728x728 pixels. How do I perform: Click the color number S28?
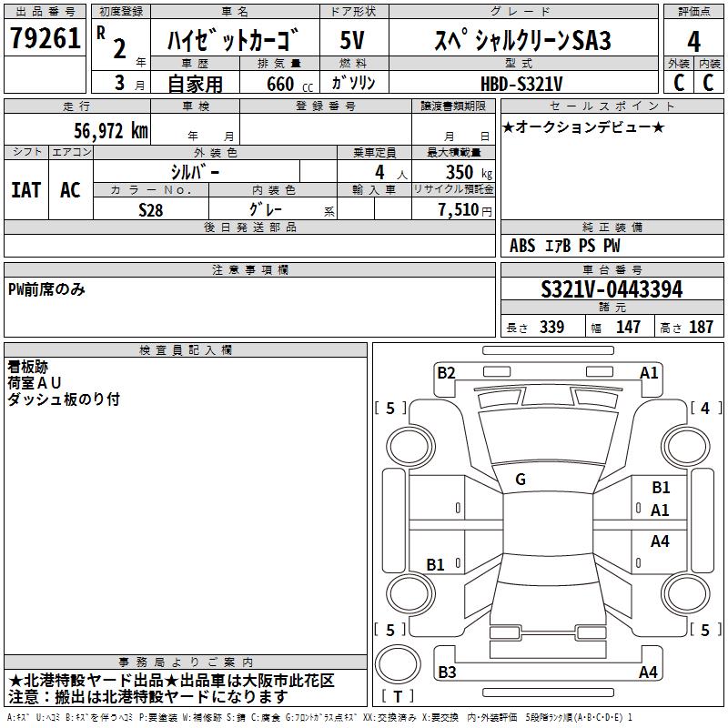coord(151,210)
